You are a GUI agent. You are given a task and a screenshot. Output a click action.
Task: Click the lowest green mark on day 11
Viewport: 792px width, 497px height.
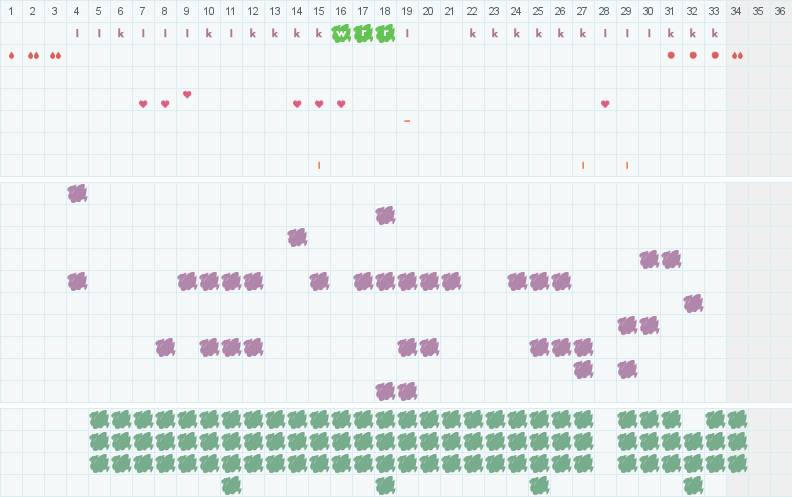(231, 485)
